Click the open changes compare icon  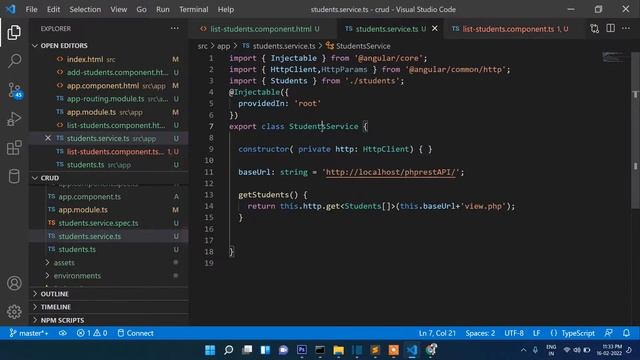point(595,29)
